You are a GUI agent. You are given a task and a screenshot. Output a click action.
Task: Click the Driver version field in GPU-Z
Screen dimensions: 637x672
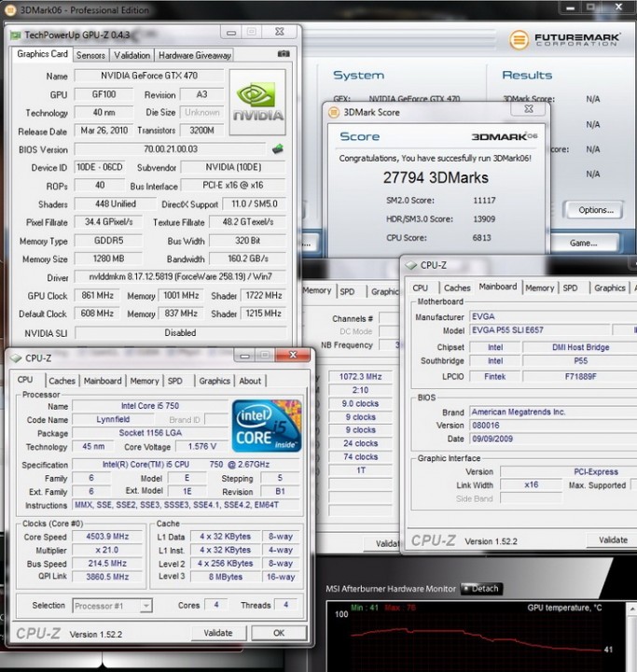click(180, 277)
